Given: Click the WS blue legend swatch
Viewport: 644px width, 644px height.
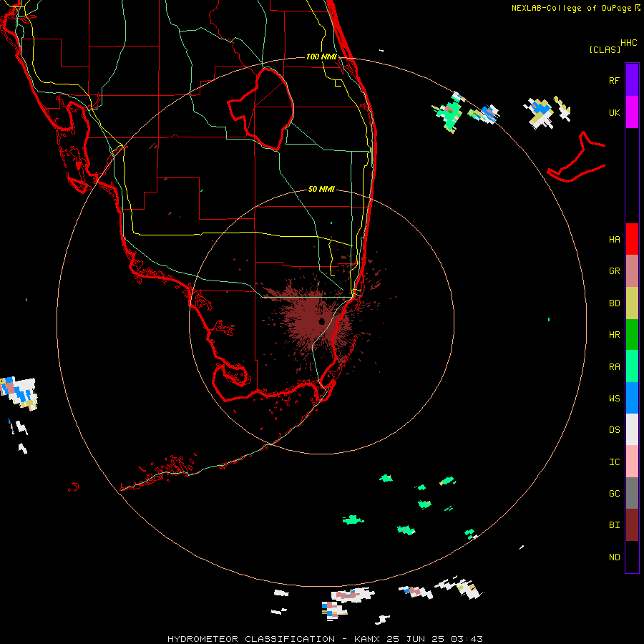Looking at the screenshot, I should (632, 398).
